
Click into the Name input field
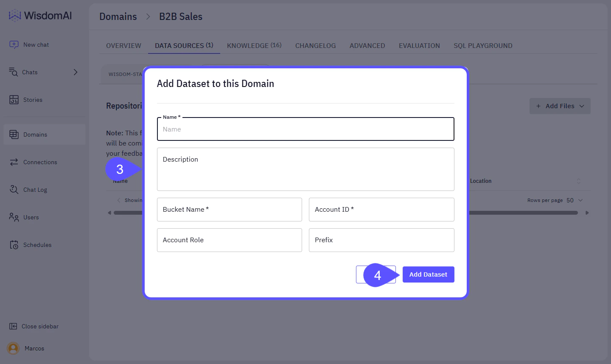(x=305, y=129)
